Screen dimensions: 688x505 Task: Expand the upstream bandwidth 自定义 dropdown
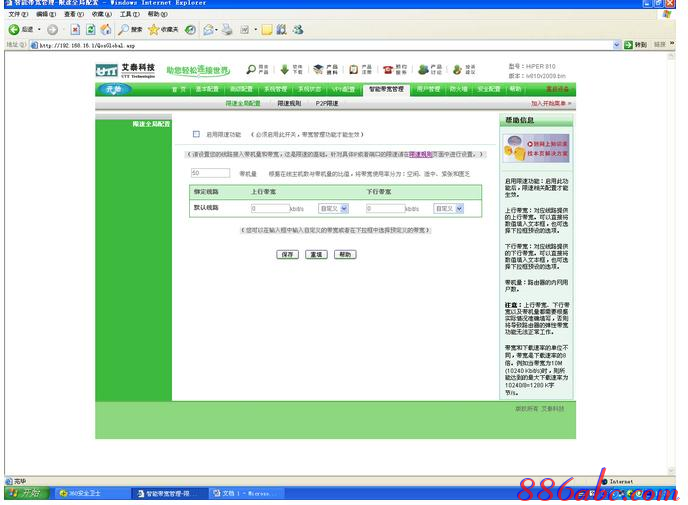[x=333, y=208]
